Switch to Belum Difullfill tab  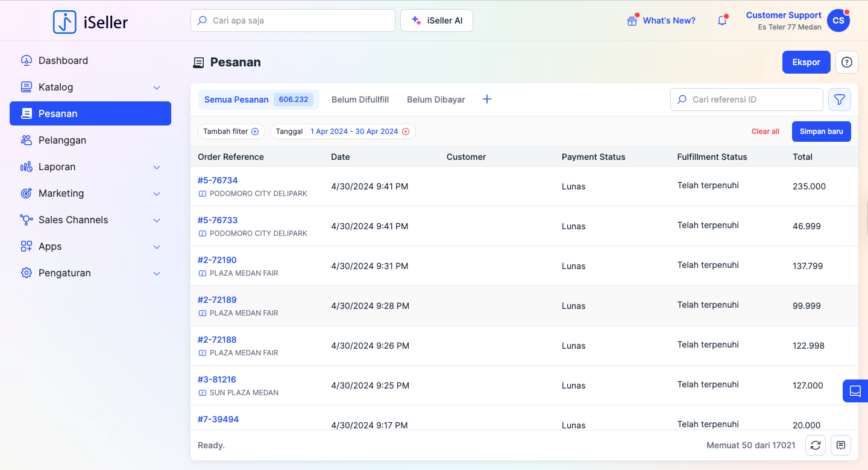tap(360, 100)
